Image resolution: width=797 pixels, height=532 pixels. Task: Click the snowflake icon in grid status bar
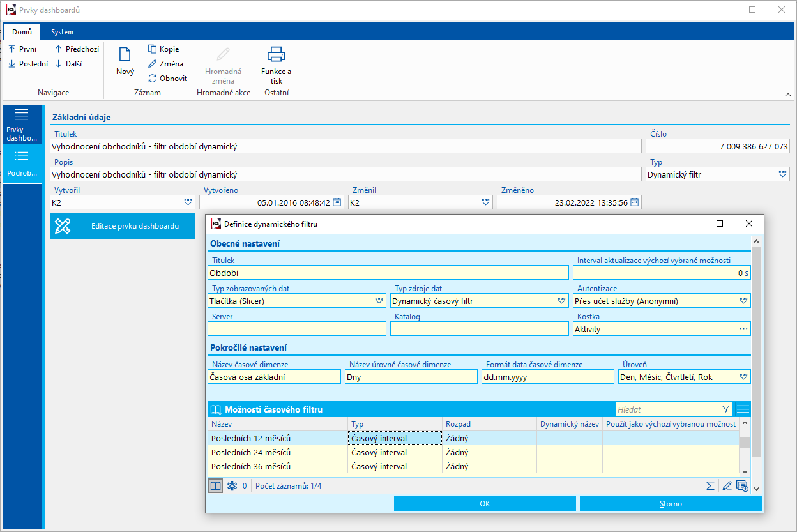[232, 486]
